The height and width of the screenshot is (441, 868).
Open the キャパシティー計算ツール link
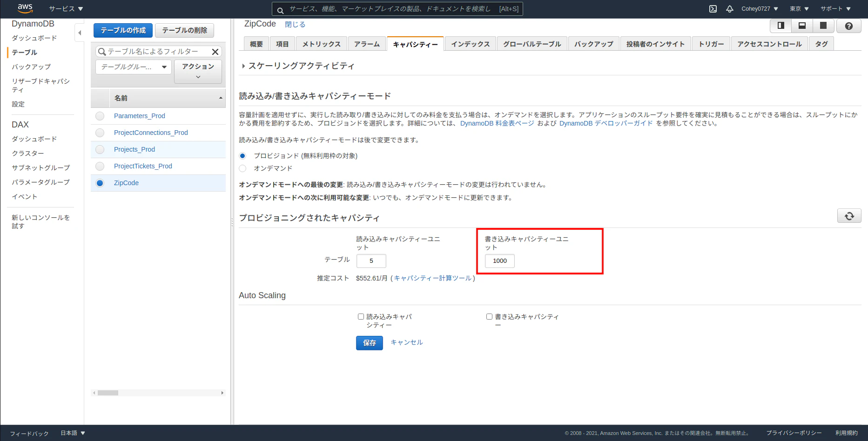[433, 278]
